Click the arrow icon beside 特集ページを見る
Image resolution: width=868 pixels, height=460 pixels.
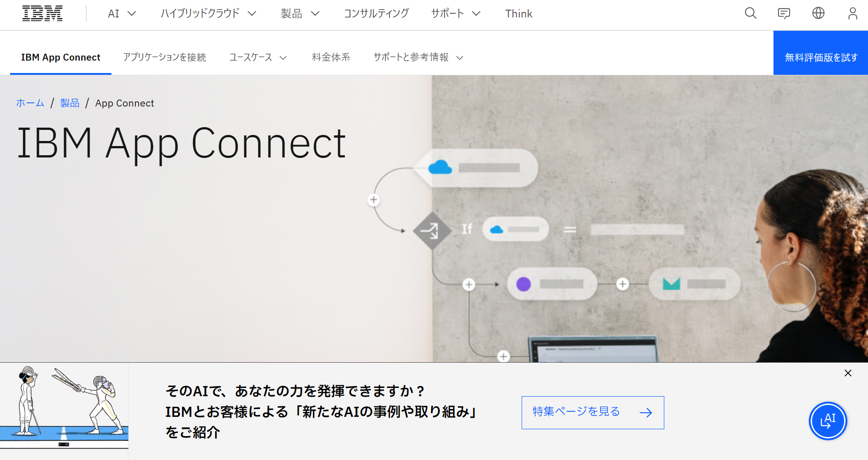(x=647, y=412)
